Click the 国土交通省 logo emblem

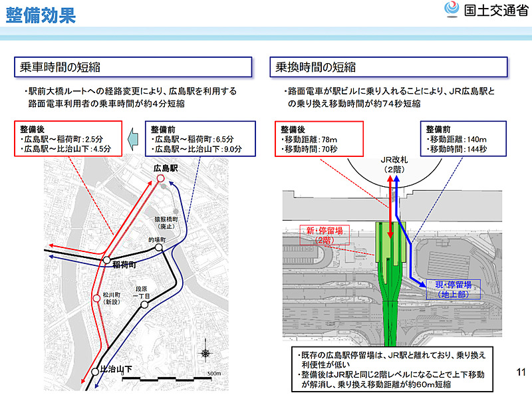(452, 9)
